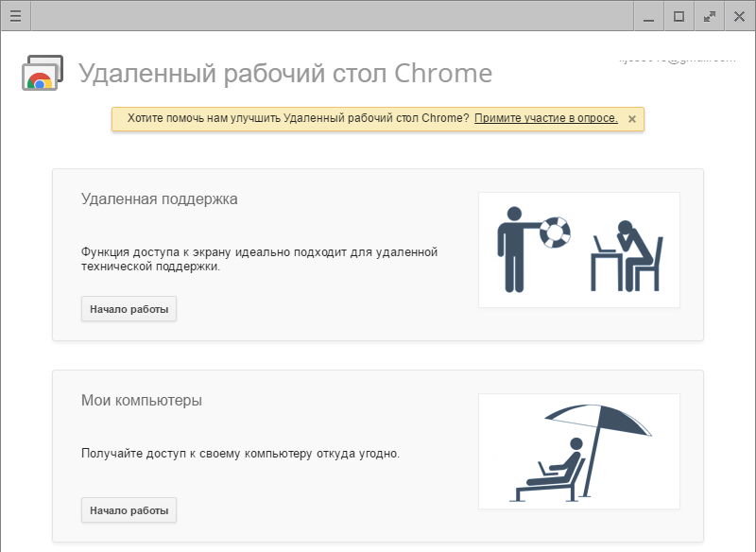Click the "Хотите помочь нам улучшить" banner text
Viewport: 756px width, 552px height.
(295, 118)
